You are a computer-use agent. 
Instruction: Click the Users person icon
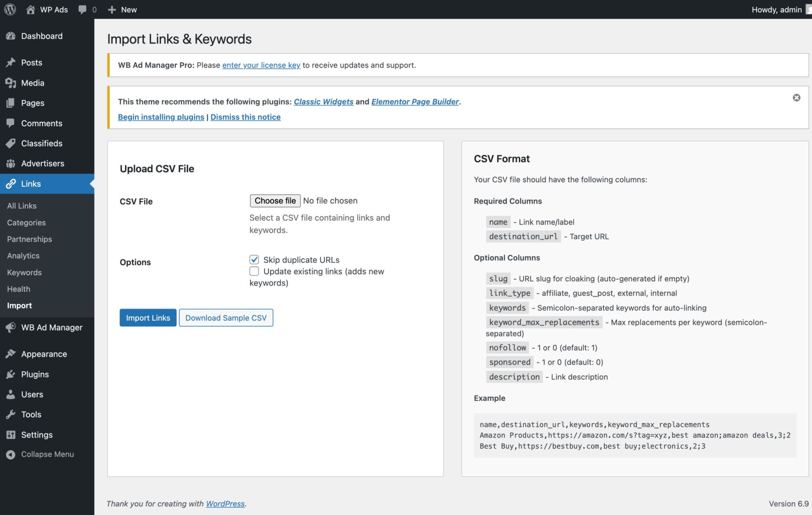pyautogui.click(x=11, y=394)
